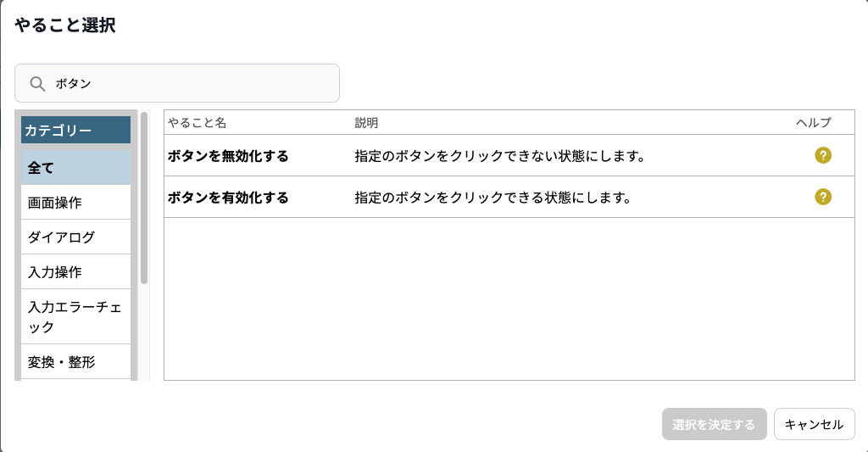868x452 pixels.
Task: Open help for ボタンを有効化する
Action: coord(822,198)
